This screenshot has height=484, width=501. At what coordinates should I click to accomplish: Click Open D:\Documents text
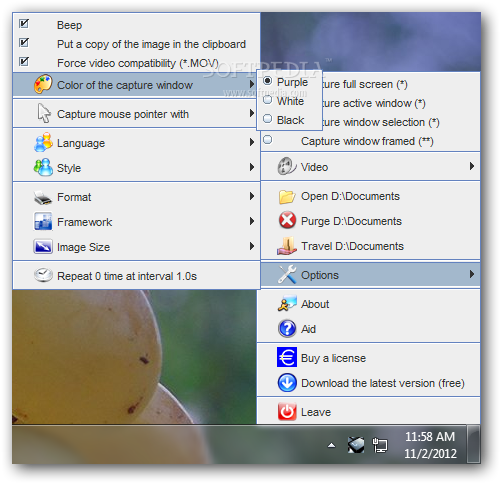(350, 196)
